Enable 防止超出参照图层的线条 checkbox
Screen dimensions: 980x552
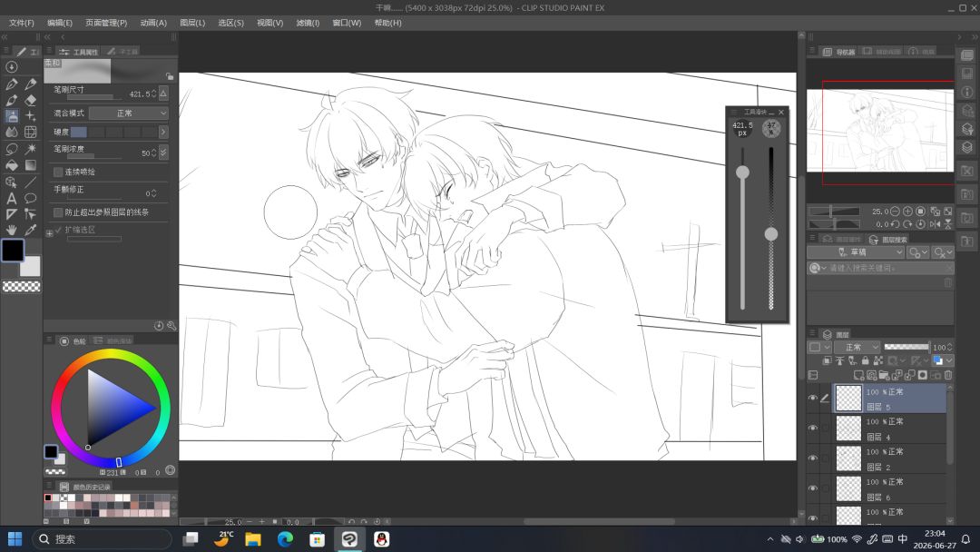[x=58, y=212]
